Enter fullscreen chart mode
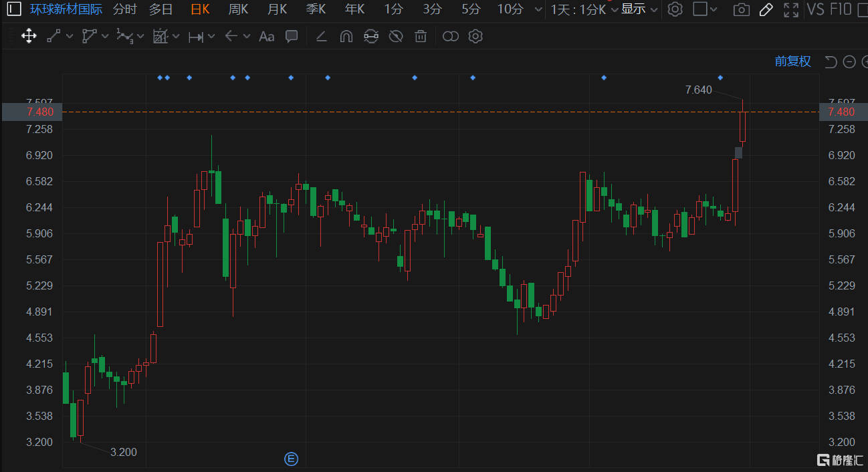The height and width of the screenshot is (472, 868). [791, 9]
